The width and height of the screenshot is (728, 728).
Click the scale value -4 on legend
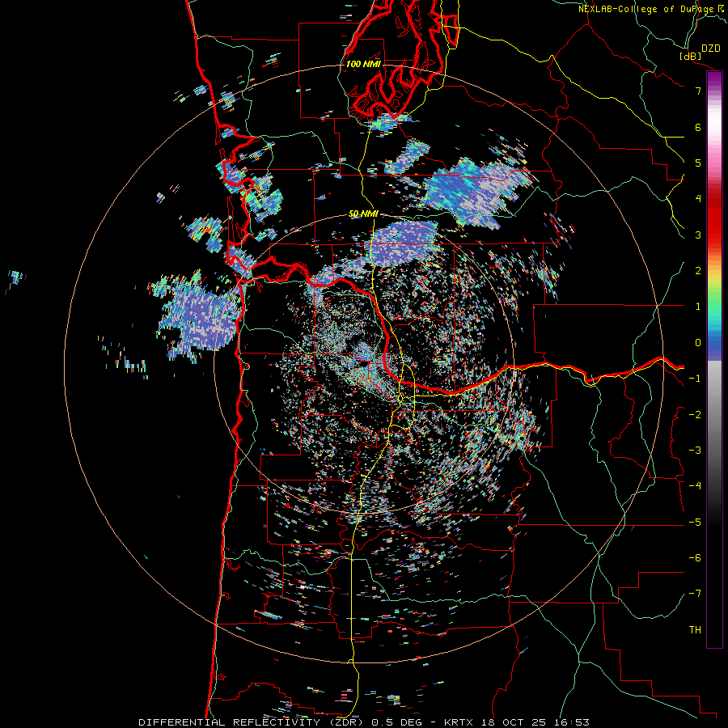[x=695, y=485]
